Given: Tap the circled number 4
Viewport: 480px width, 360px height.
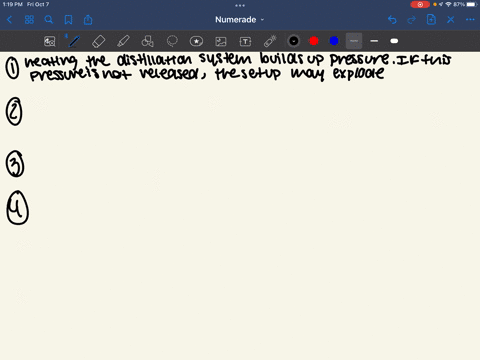Looking at the screenshot, I should click(x=17, y=208).
